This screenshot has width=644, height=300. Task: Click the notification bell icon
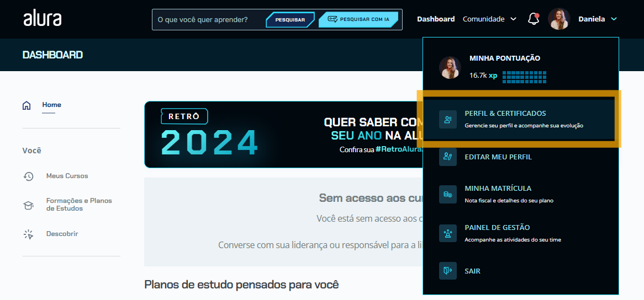click(x=533, y=19)
